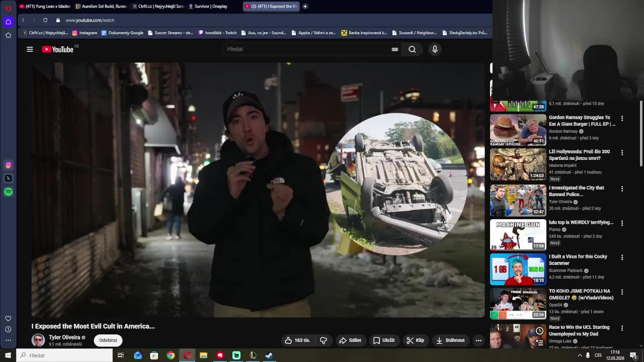The width and height of the screenshot is (644, 362).
Task: Open options for TO KOHO JSME POTKALI video
Action: [622, 292]
